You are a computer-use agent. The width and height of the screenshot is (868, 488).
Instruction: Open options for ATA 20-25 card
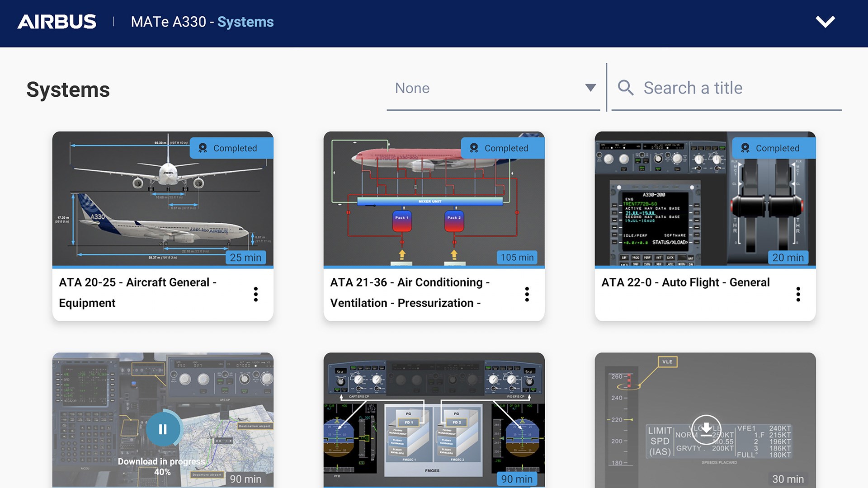256,294
